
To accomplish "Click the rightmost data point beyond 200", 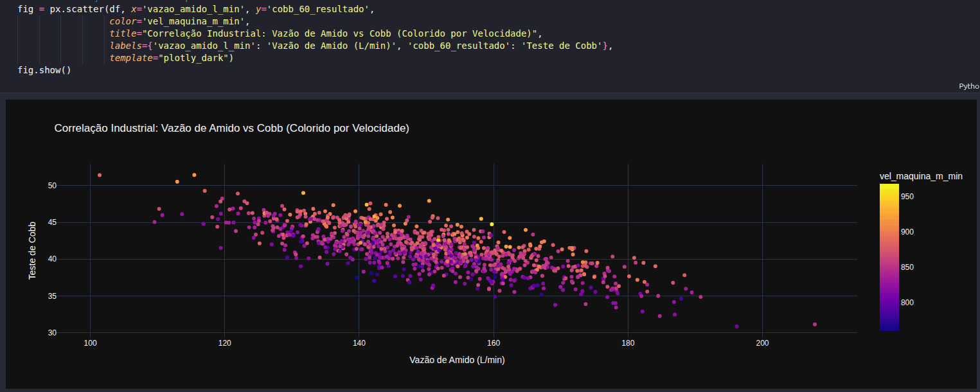I will click(815, 325).
